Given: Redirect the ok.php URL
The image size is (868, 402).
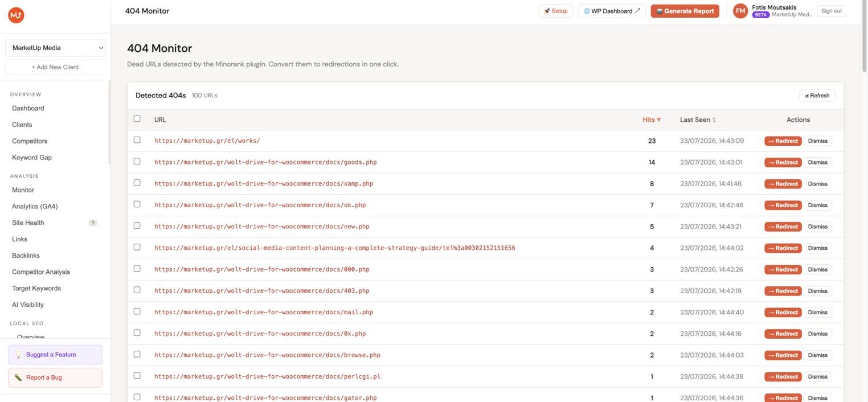Looking at the screenshot, I should pos(783,205).
